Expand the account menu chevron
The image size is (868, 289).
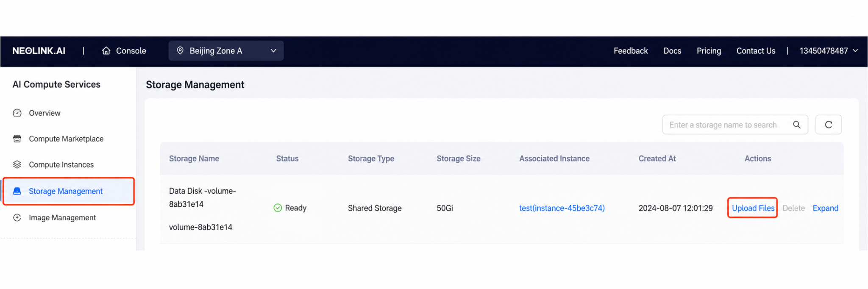coord(855,51)
